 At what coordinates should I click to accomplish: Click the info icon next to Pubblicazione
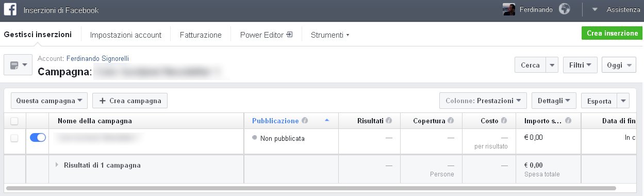(305, 121)
